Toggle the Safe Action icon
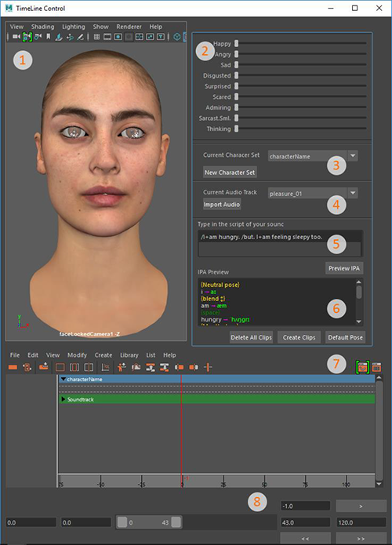The width and height of the screenshot is (392, 545). click(150, 37)
